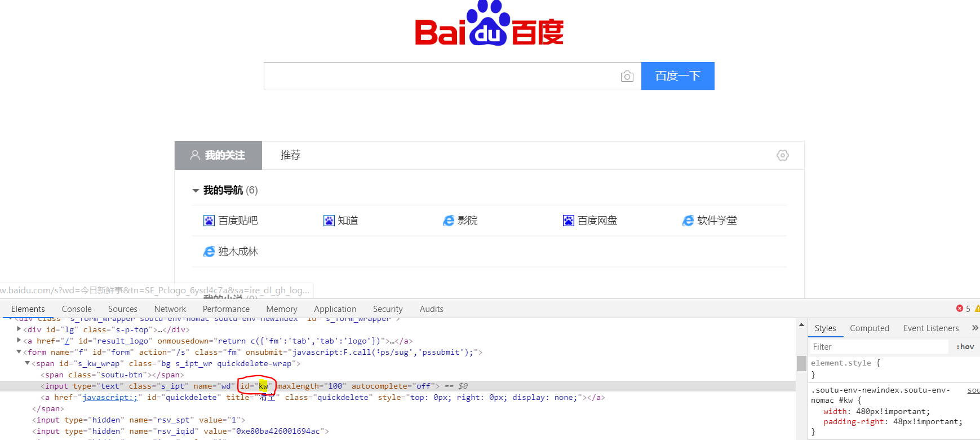980x440 pixels.
Task: Show more Styles pane tabs via double chevron
Action: coord(975,328)
